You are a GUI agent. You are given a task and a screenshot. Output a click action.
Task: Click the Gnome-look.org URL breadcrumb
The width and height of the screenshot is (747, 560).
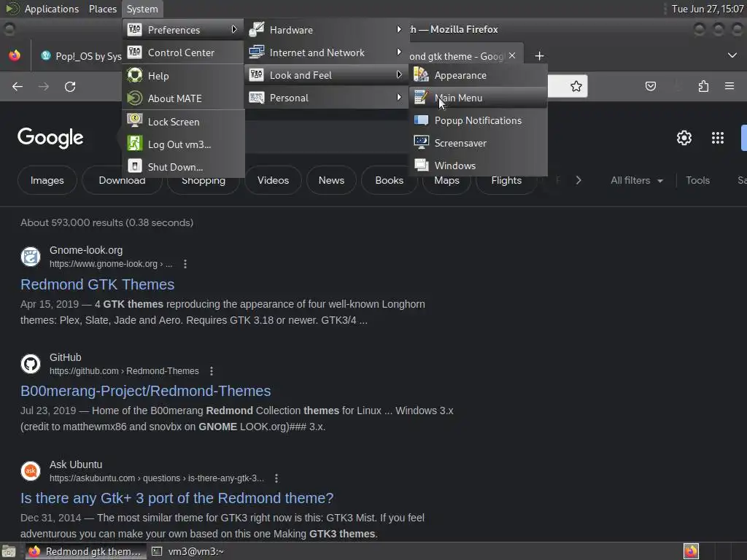pyautogui.click(x=111, y=264)
